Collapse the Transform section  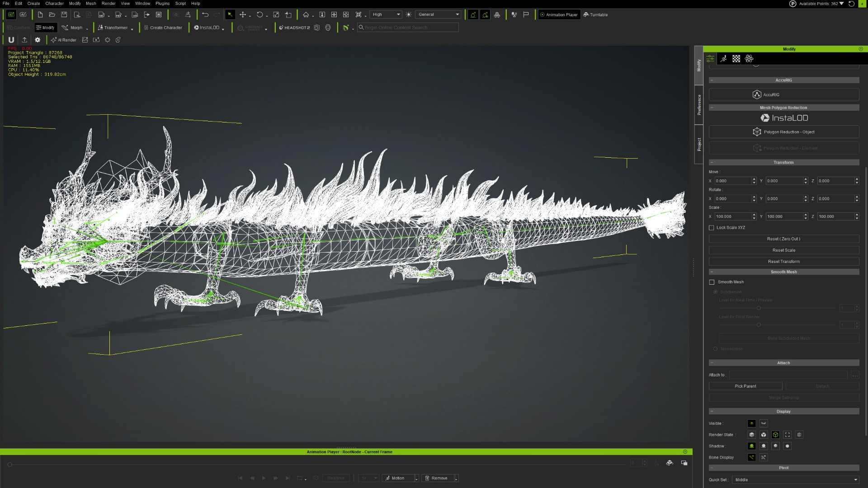click(712, 162)
